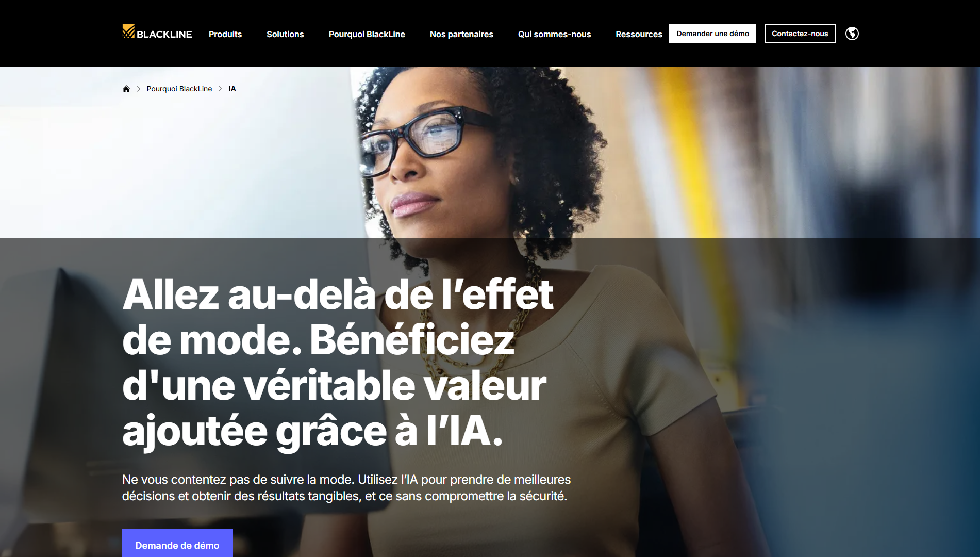Screen dimensions: 980x557
Task: Click the BlackLine logo icon
Action: click(128, 31)
